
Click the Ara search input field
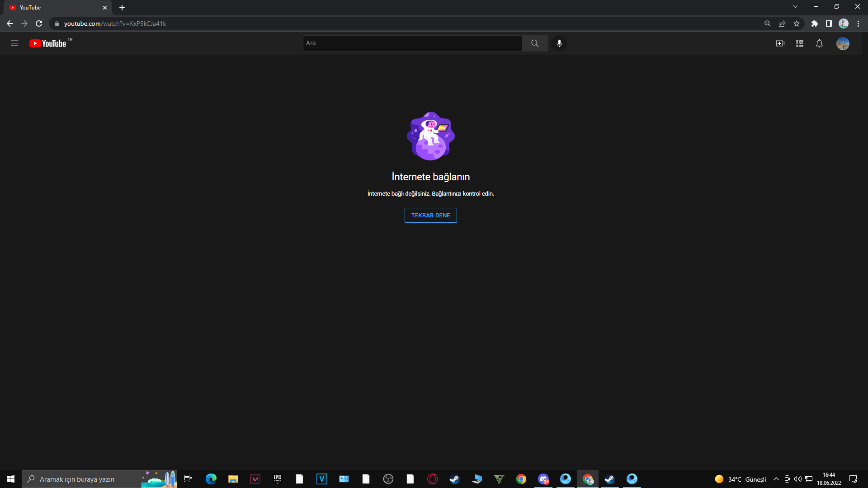click(412, 43)
